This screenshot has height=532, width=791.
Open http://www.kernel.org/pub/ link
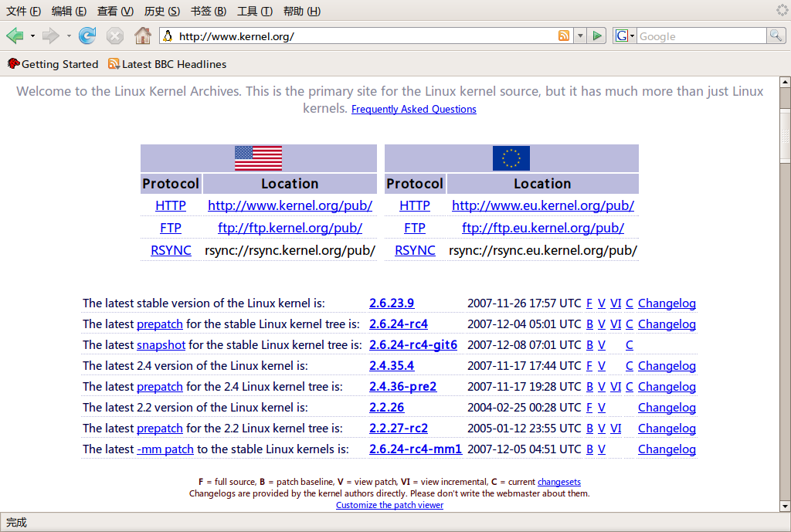point(290,205)
